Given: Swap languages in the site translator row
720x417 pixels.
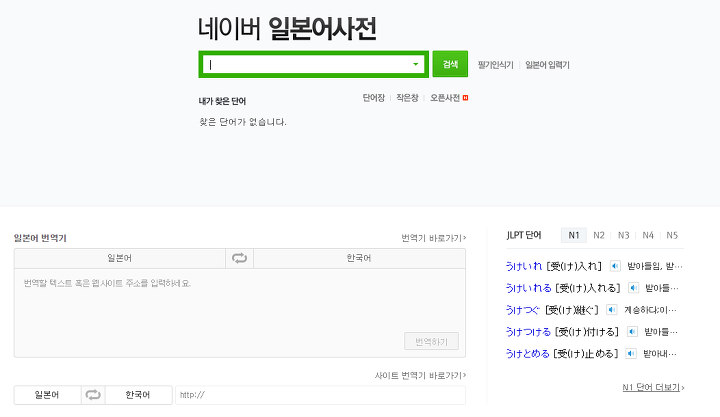Looking at the screenshot, I should [93, 395].
